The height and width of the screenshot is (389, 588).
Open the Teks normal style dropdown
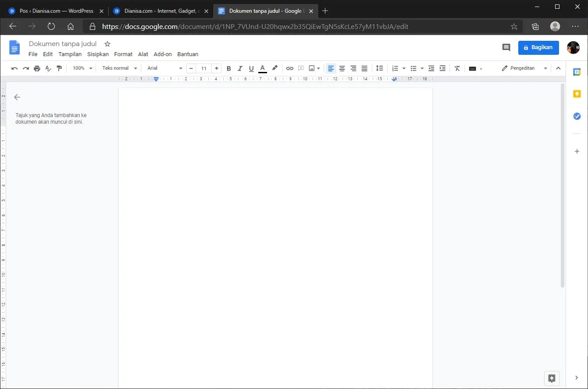(118, 68)
